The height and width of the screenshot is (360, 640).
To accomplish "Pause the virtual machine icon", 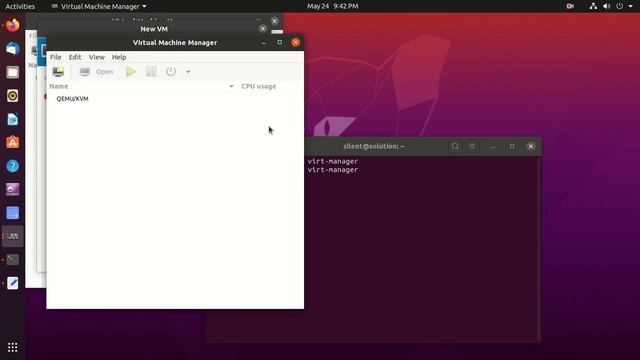I will 151,72.
